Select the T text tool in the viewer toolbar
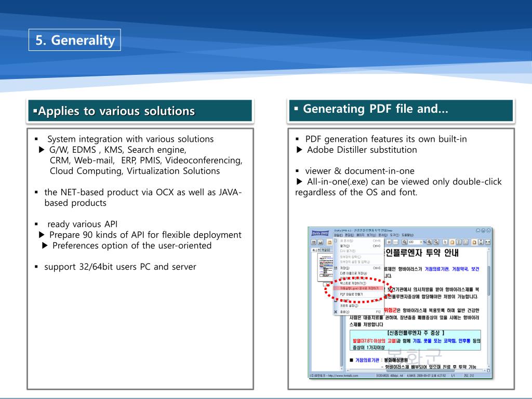The height and width of the screenshot is (399, 532). 459,242
